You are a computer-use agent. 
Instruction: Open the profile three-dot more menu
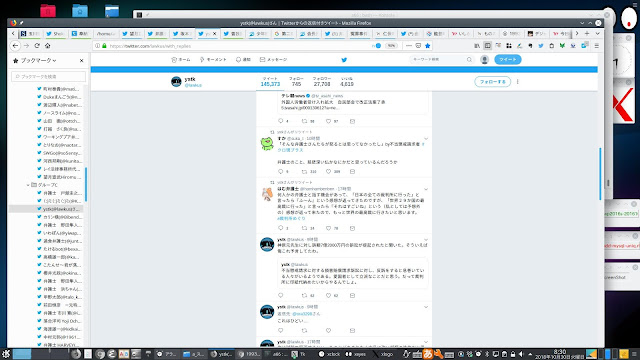pyautogui.click(x=518, y=82)
